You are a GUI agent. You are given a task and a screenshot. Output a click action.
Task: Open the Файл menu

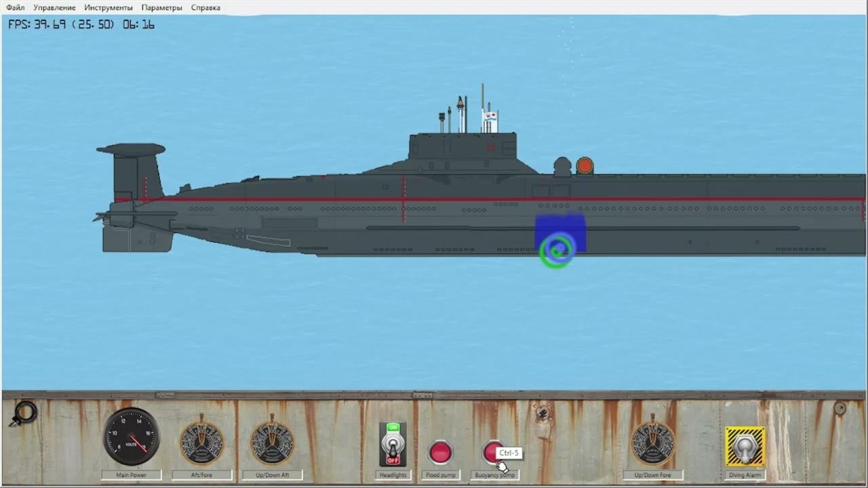[x=16, y=7]
